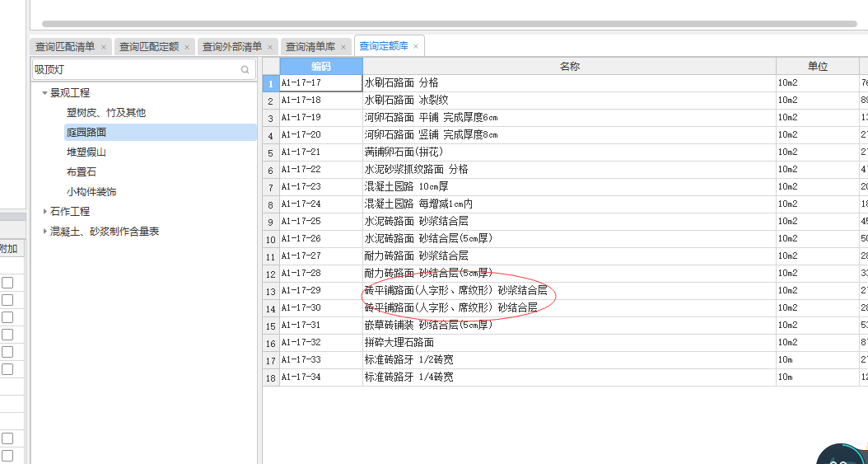Switch to the 查询匹配定额 tab
This screenshot has height=464, width=868.
pos(149,46)
